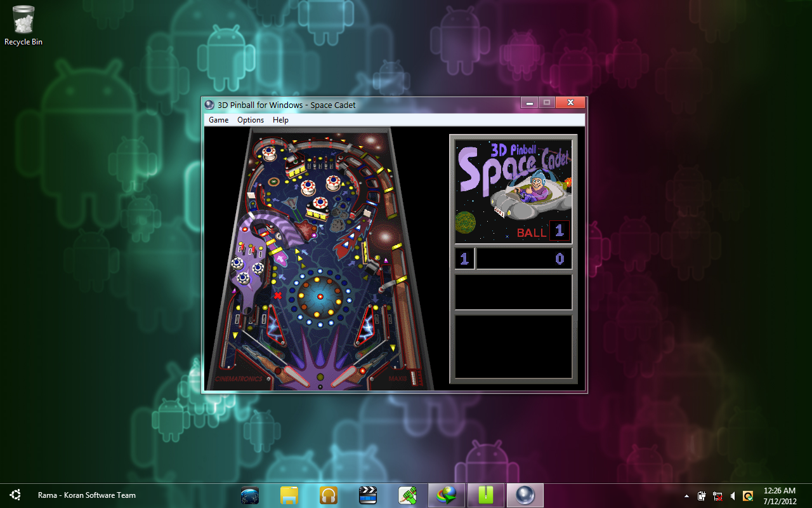Screen dimensions: 812x508
Task: Open the file explorer taskbar icon
Action: (x=289, y=495)
